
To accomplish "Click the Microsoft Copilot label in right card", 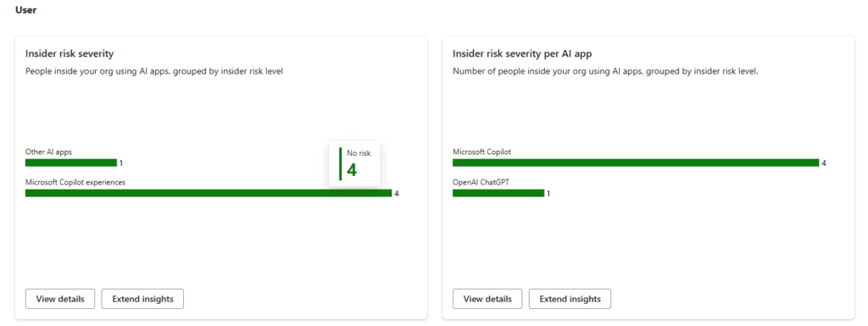I will click(x=482, y=152).
